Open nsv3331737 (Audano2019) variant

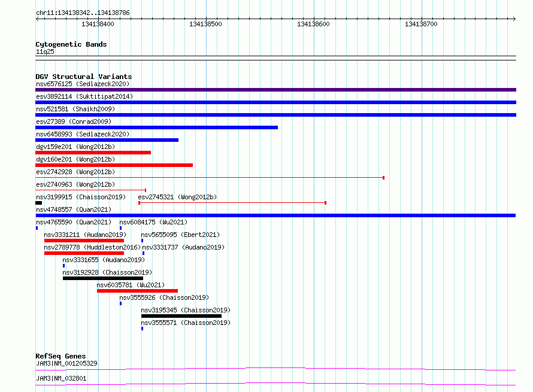point(183,247)
